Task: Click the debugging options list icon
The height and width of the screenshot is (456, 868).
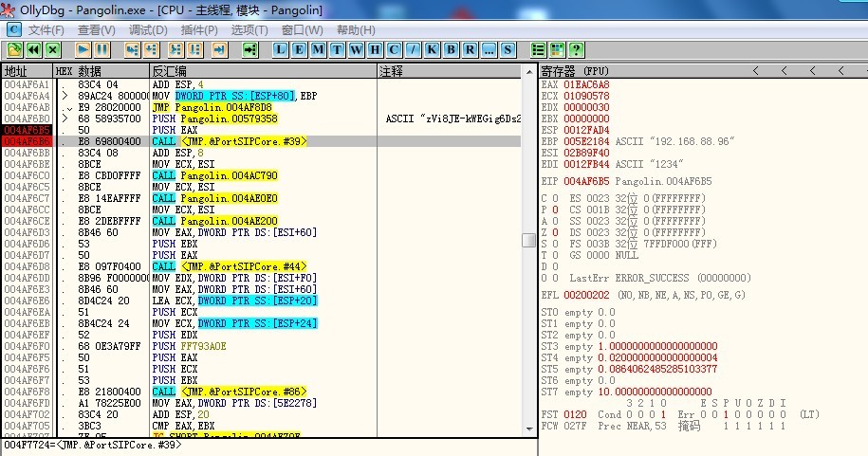Action: pos(538,50)
